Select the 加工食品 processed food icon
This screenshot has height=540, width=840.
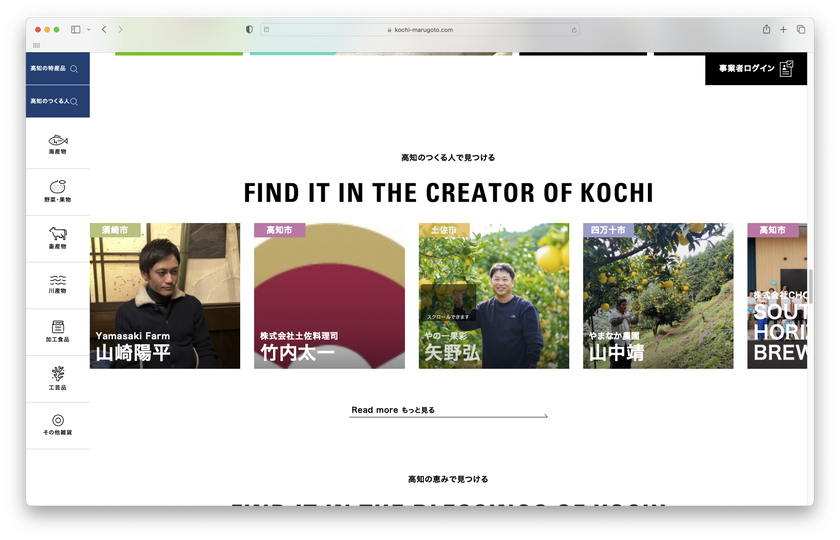(58, 331)
